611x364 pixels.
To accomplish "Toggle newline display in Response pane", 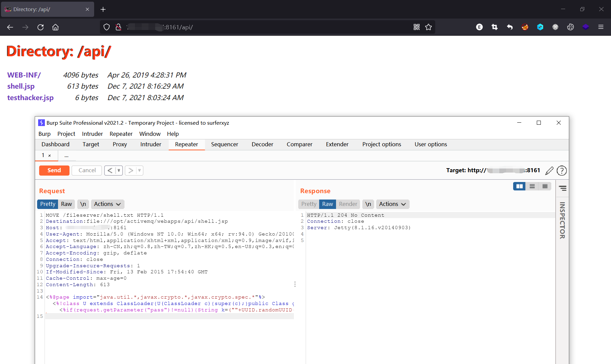I will [368, 204].
